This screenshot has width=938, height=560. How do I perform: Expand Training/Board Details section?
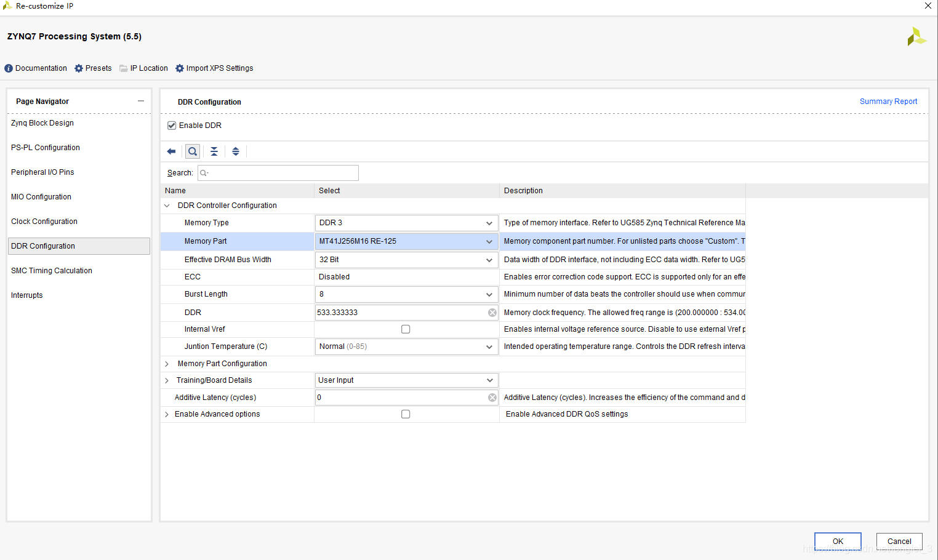click(x=167, y=380)
